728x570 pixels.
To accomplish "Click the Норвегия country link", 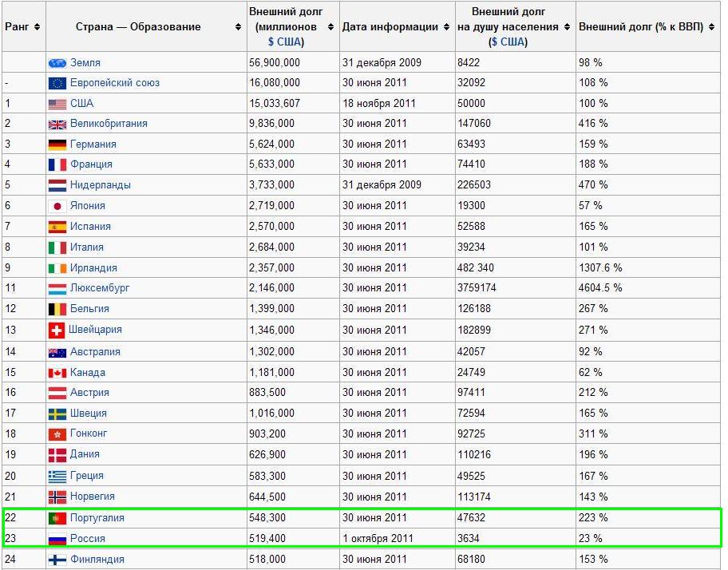I will coord(93,497).
